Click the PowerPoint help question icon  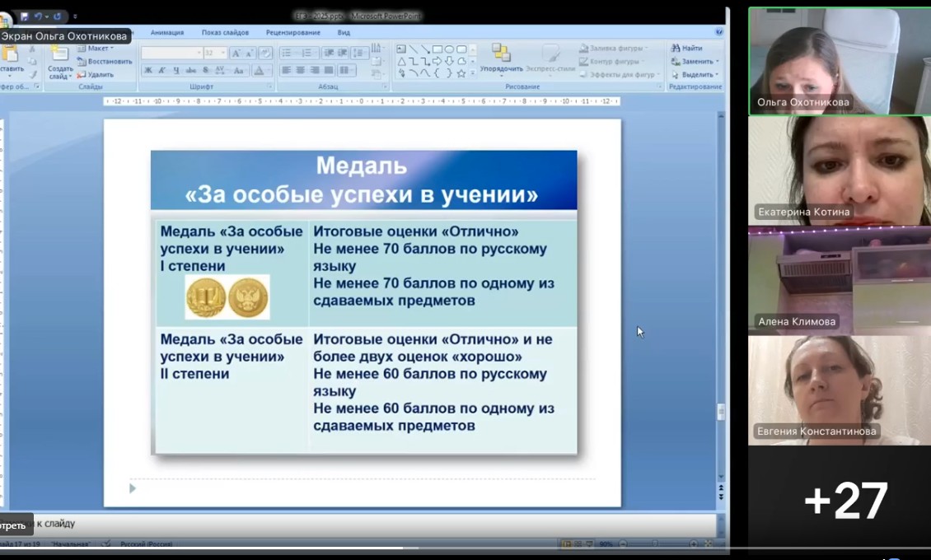[x=719, y=32]
